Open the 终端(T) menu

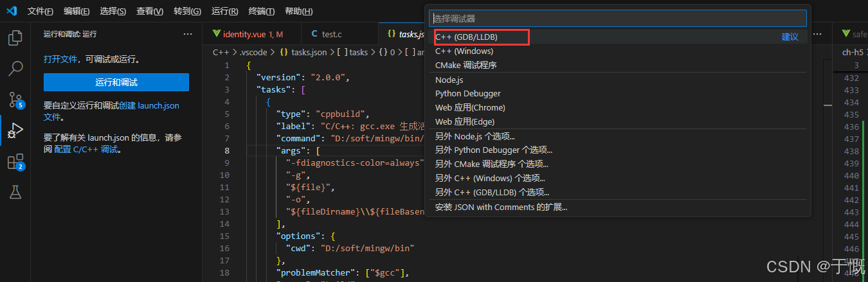pyautogui.click(x=261, y=12)
